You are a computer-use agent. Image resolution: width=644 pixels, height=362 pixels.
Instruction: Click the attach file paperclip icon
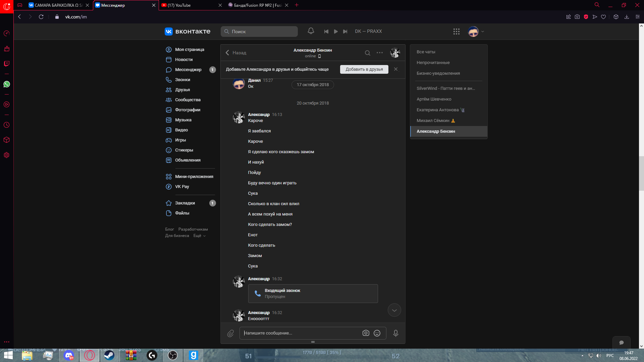tap(230, 333)
